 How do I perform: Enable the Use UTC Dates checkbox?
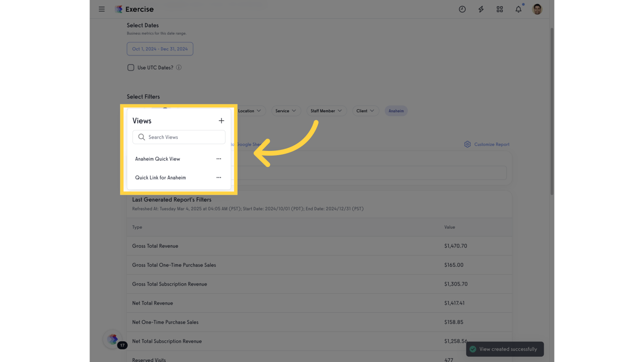tap(131, 67)
